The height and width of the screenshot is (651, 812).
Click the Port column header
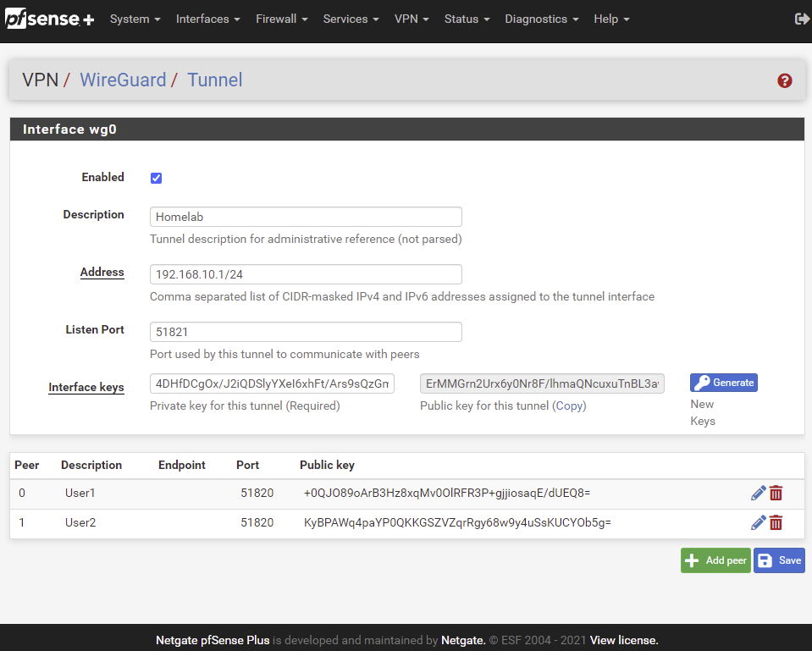[x=247, y=465]
